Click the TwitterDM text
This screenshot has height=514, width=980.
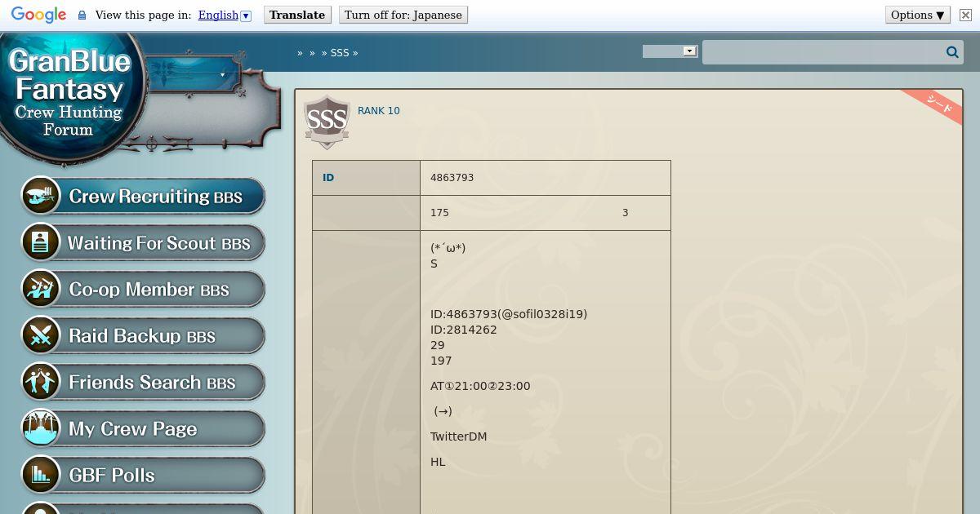[458, 436]
